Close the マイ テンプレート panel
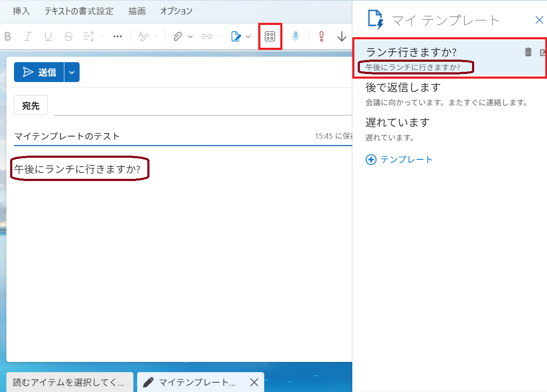The width and height of the screenshot is (547, 392). click(x=539, y=20)
